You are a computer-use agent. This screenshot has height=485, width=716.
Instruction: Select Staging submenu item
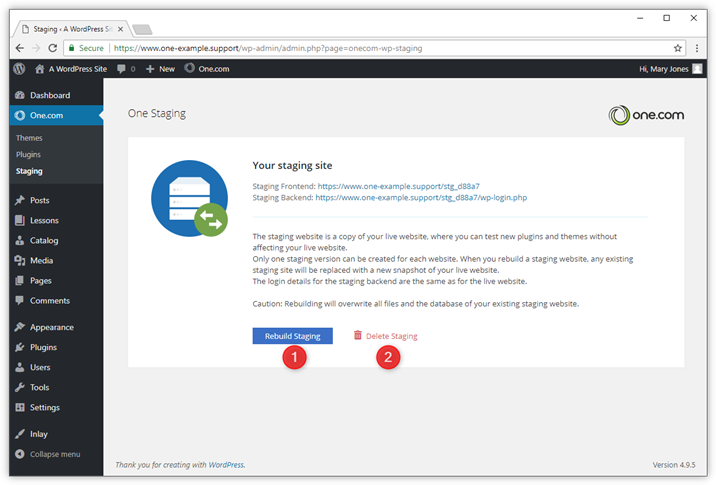(x=29, y=171)
